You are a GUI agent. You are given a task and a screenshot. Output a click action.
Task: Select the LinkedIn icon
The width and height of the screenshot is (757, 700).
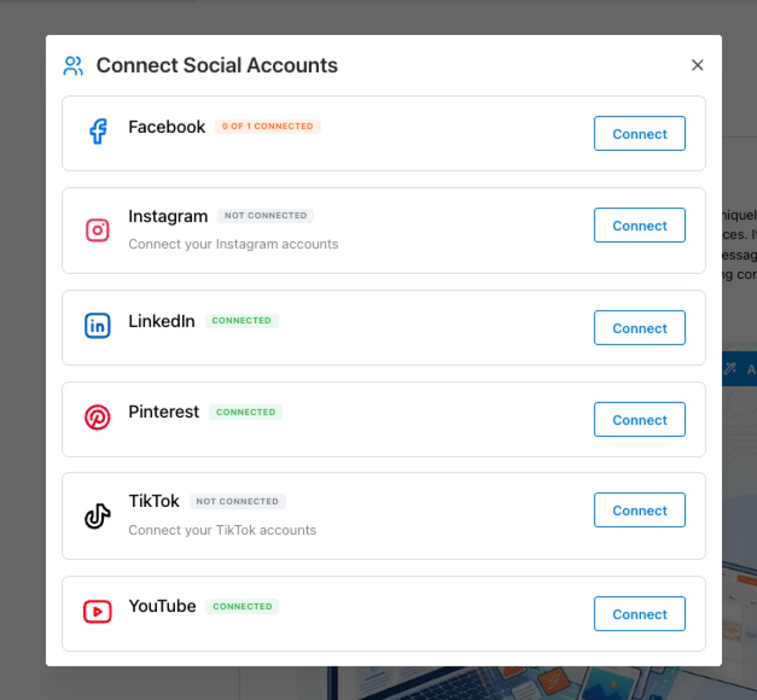pyautogui.click(x=97, y=326)
